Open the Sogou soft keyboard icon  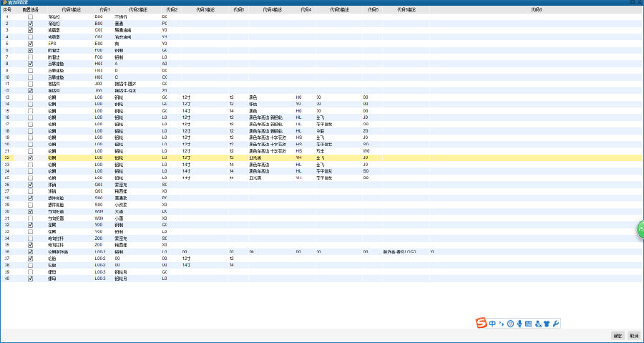(x=529, y=324)
